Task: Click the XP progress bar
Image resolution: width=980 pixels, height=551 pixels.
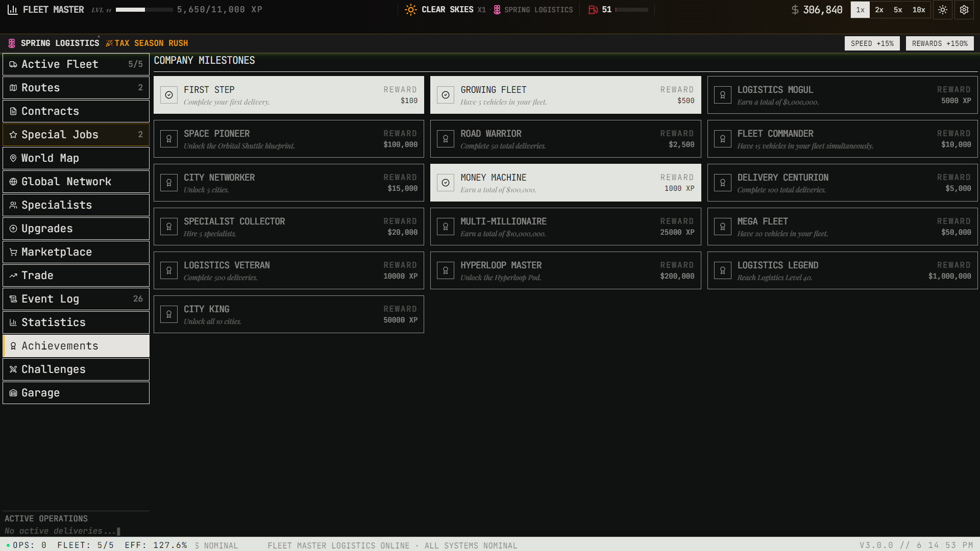Action: (144, 10)
